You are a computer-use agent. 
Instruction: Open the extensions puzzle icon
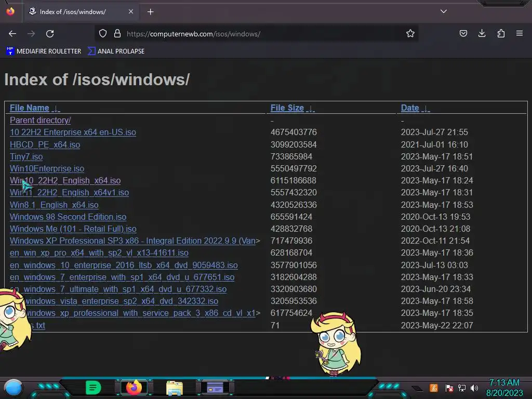coord(501,34)
